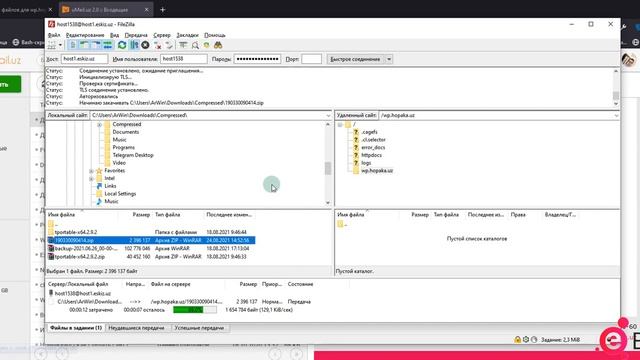The width and height of the screenshot is (640, 360).
Task: Click Быстрое соединение button
Action: pos(355,59)
